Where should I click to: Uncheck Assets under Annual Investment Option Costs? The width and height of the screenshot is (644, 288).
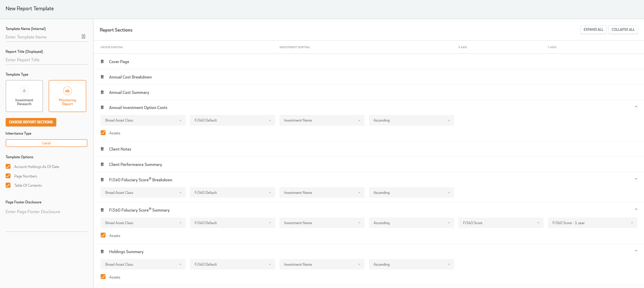click(x=103, y=133)
